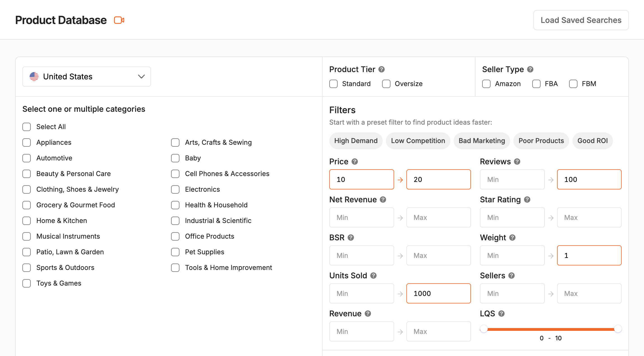The height and width of the screenshot is (356, 644).
Task: Apply the Low Competition preset filter
Action: [x=418, y=141]
